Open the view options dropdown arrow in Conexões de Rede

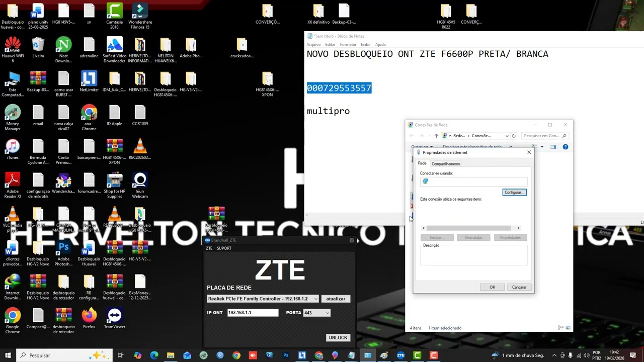pos(542,147)
